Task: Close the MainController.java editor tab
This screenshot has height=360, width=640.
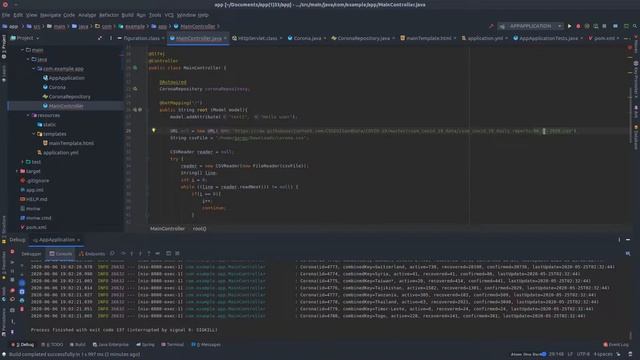Action: [x=225, y=38]
